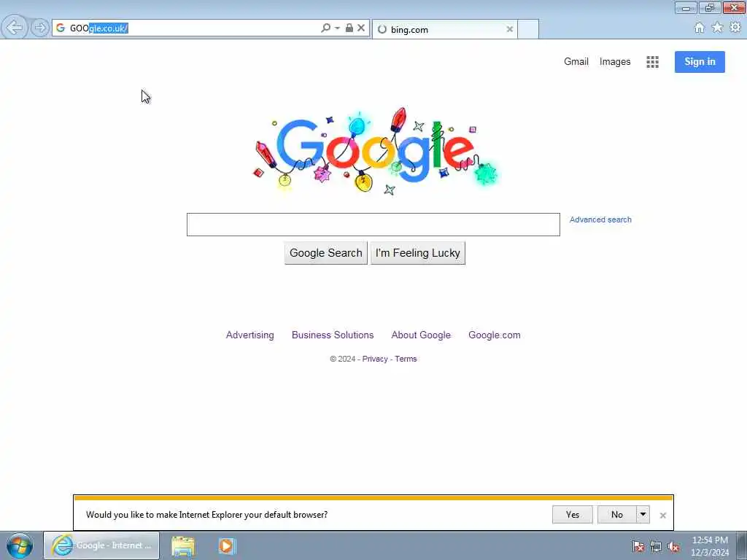Click the blue Sign in button
The width and height of the screenshot is (747, 560).
pos(700,62)
